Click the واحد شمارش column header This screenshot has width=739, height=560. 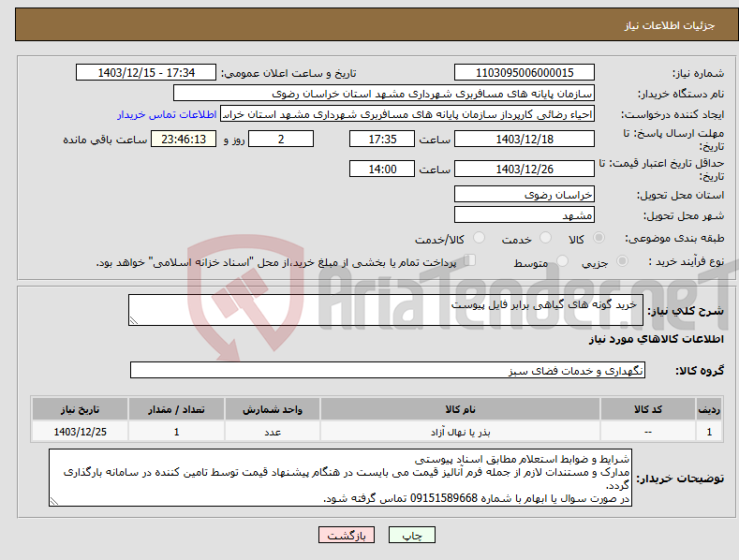273,409
